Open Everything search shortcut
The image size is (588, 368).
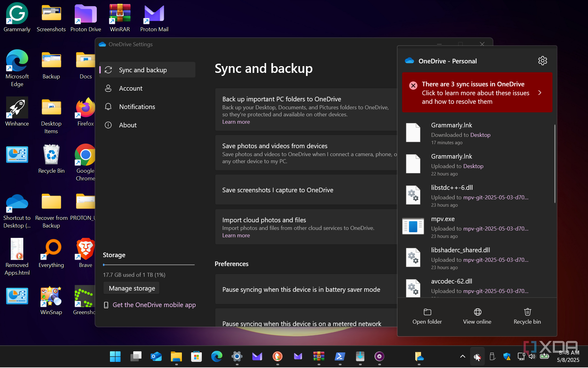(51, 253)
